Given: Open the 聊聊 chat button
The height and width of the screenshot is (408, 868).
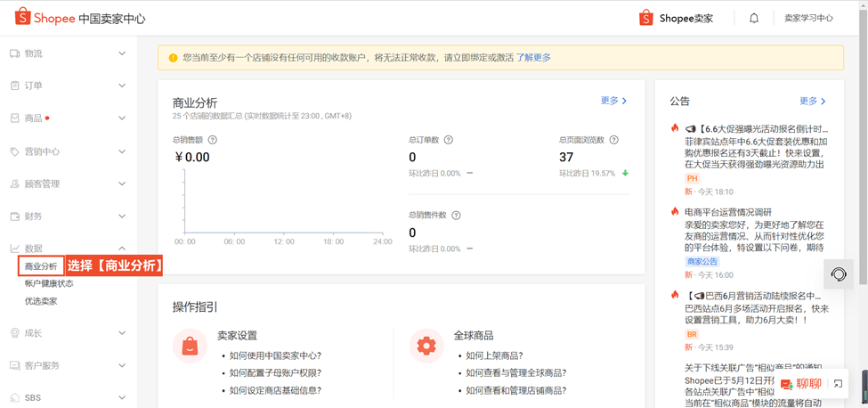Looking at the screenshot, I should pyautogui.click(x=800, y=384).
